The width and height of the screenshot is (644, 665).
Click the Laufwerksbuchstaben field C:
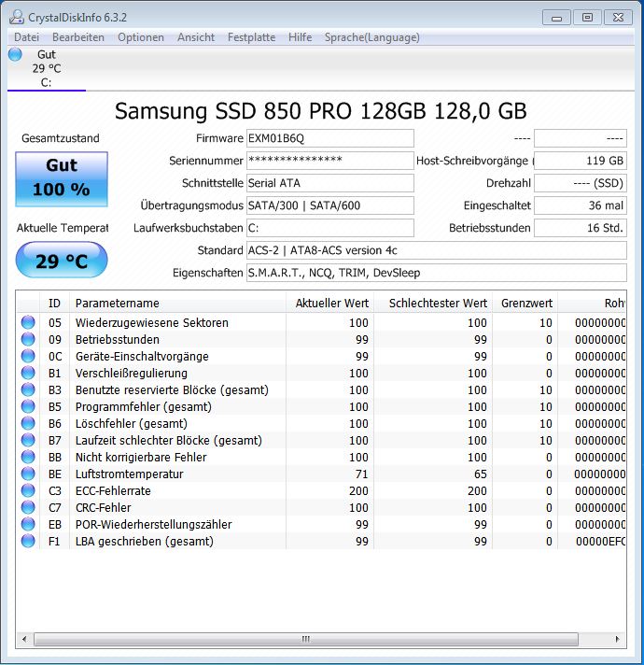coord(330,228)
